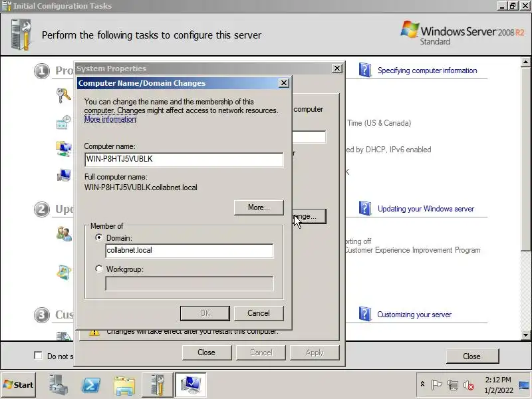Open the More information link
The height and width of the screenshot is (399, 532).
click(x=110, y=119)
